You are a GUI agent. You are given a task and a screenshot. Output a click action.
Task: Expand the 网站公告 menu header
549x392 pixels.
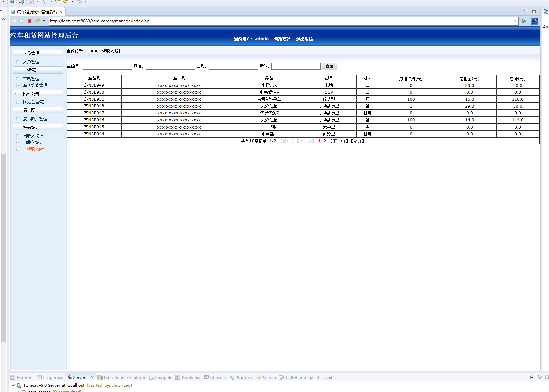pyautogui.click(x=38, y=94)
